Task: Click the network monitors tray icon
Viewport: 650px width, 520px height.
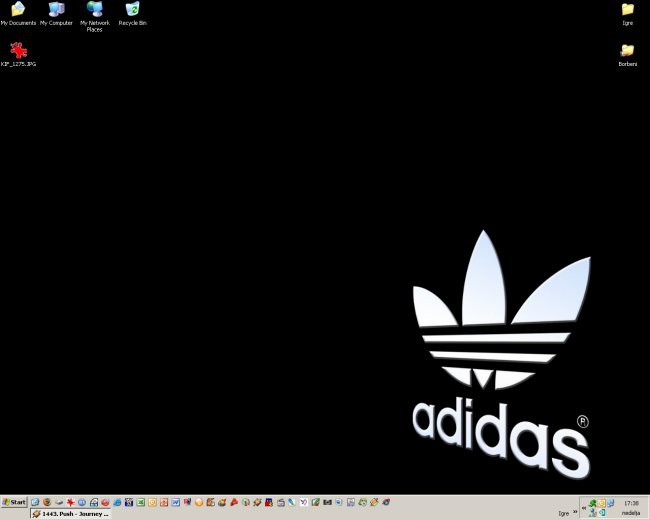Action: click(611, 503)
